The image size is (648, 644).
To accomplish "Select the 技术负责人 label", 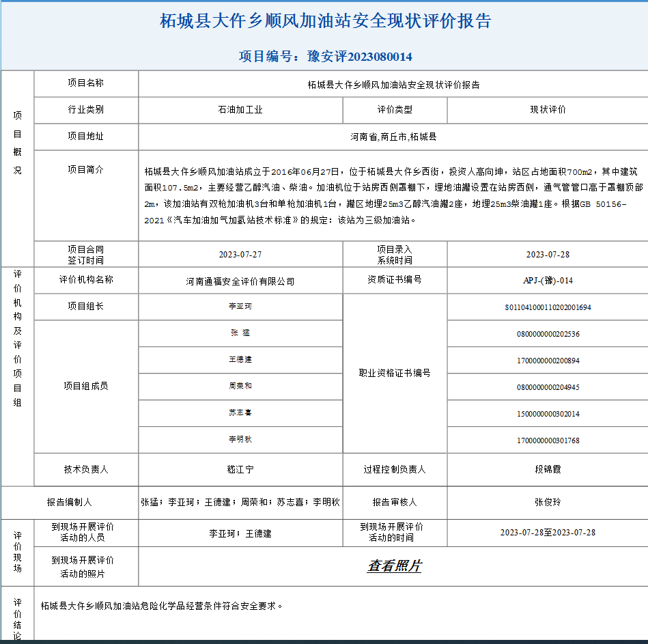I will click(86, 470).
